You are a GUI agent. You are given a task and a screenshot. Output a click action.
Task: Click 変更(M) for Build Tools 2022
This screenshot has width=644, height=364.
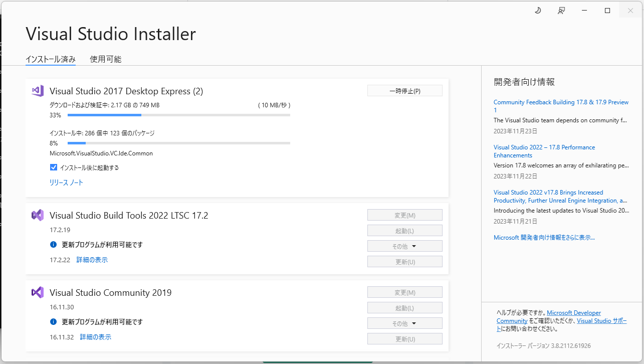[x=405, y=215]
